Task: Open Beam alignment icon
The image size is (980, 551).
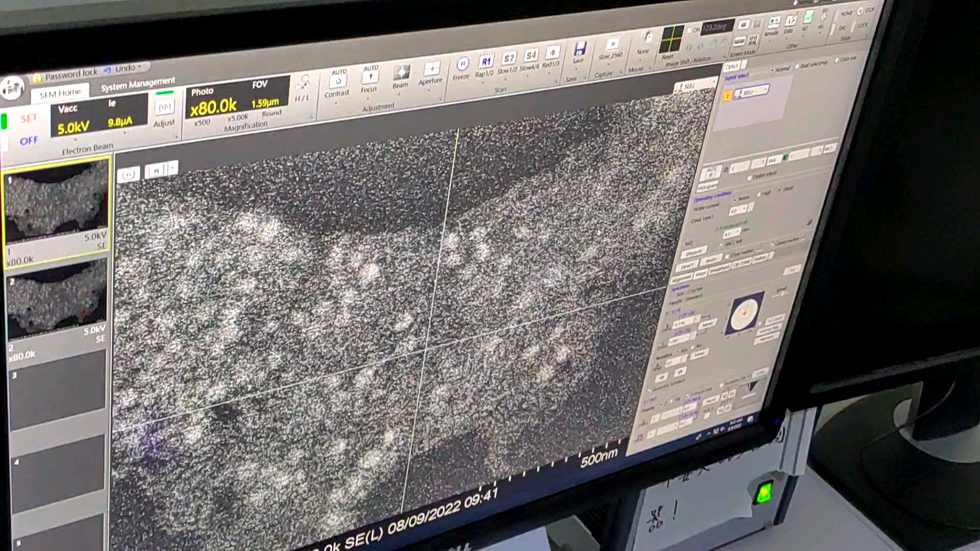Action: [x=401, y=72]
